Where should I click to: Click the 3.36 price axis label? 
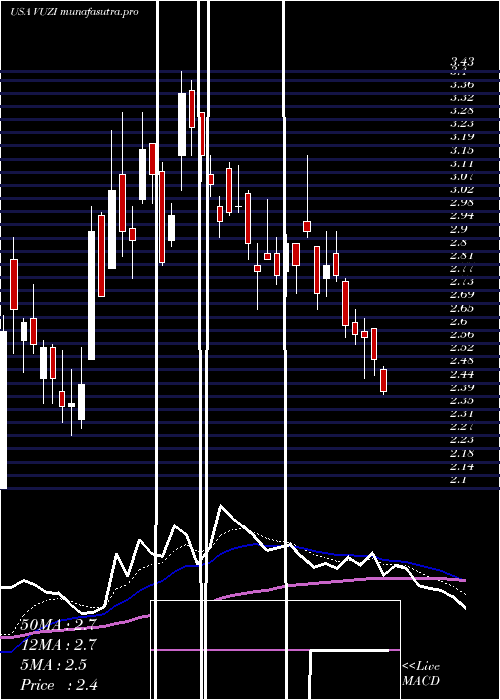tap(462, 84)
